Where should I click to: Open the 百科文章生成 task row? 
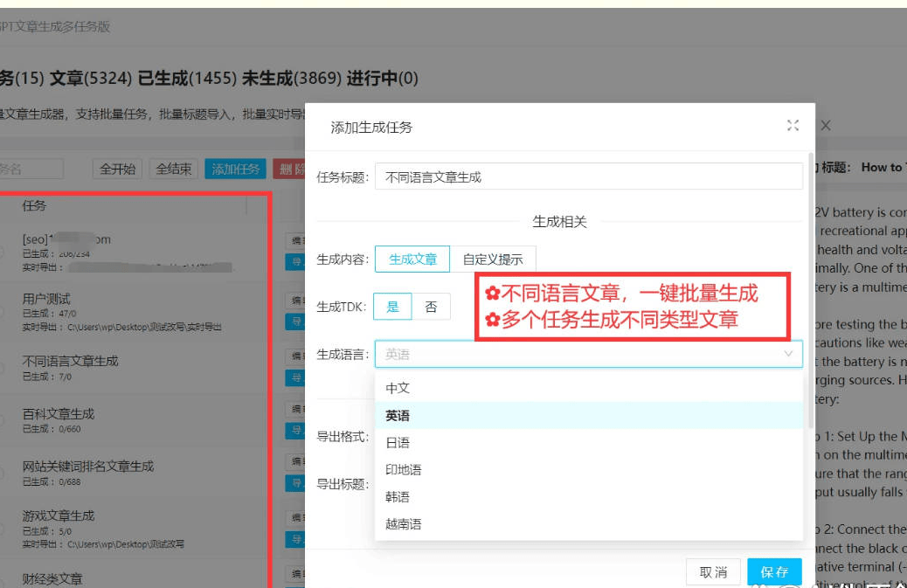(x=59, y=414)
